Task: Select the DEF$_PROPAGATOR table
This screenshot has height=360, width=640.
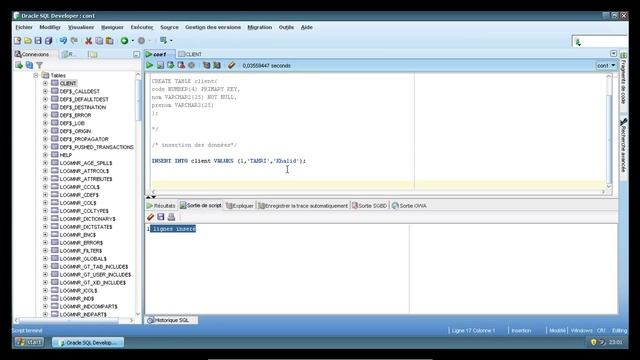Action: [84, 139]
